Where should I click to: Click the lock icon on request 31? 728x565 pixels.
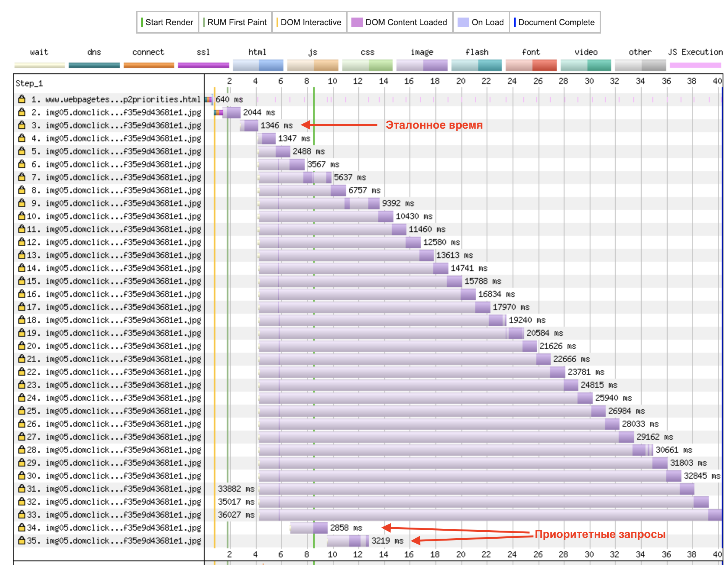pyautogui.click(x=22, y=489)
